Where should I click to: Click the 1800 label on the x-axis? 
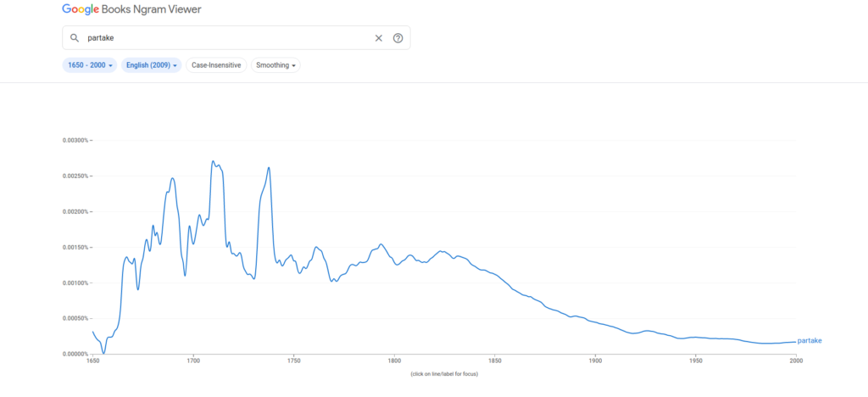[x=394, y=361]
